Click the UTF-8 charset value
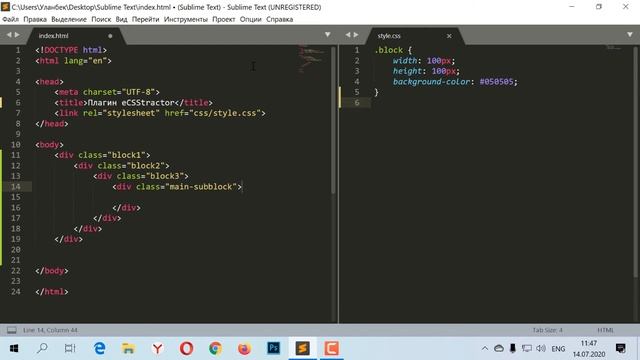The height and width of the screenshot is (360, 640). click(x=138, y=92)
